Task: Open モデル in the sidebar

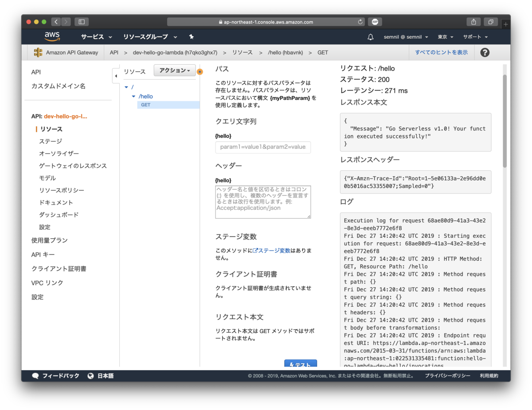Action: tap(47, 178)
